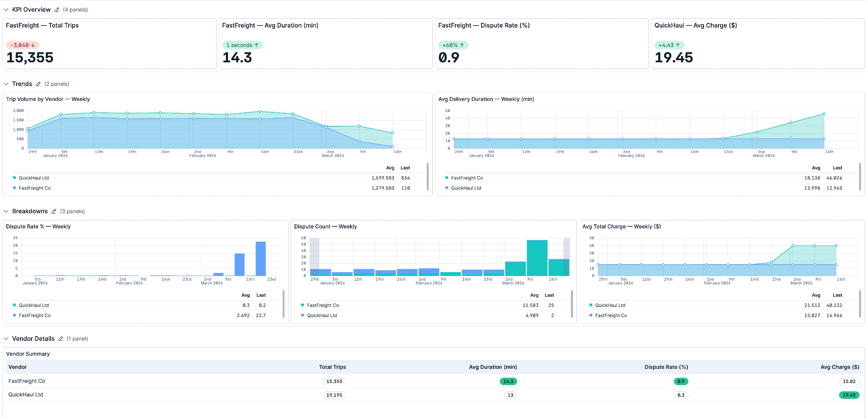Open the Avg Delivery Duration — Weekly panel title

(486, 99)
